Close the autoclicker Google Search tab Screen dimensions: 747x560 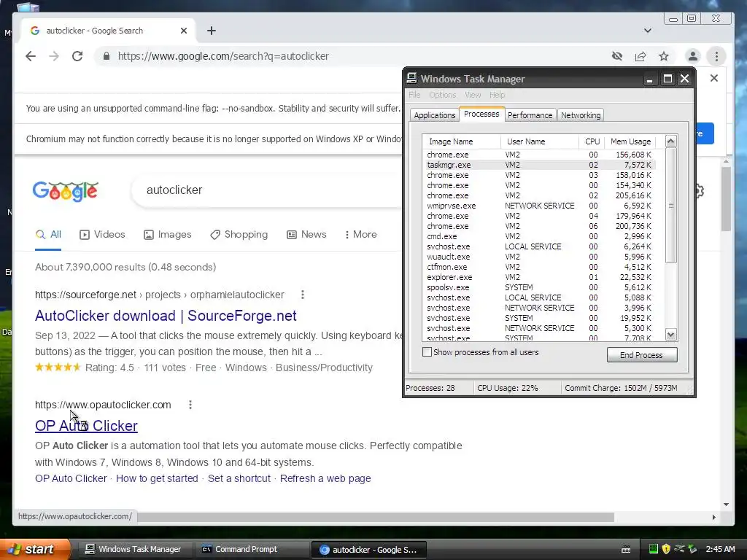point(184,31)
